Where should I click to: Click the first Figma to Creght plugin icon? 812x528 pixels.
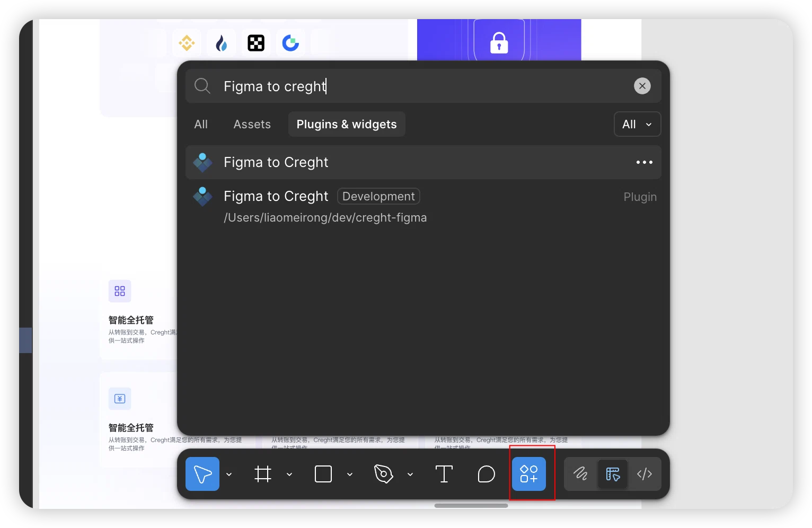tap(202, 162)
